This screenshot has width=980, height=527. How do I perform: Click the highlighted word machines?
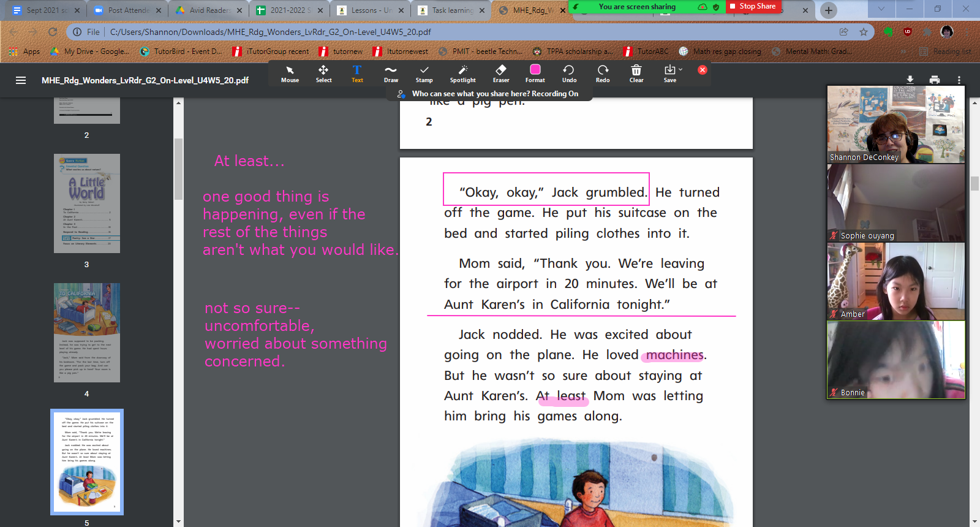coord(674,355)
